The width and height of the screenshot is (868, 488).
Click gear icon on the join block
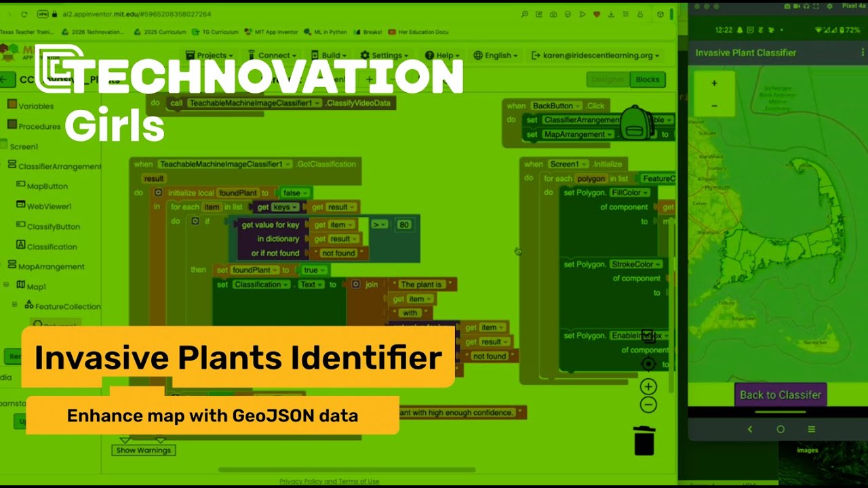355,285
